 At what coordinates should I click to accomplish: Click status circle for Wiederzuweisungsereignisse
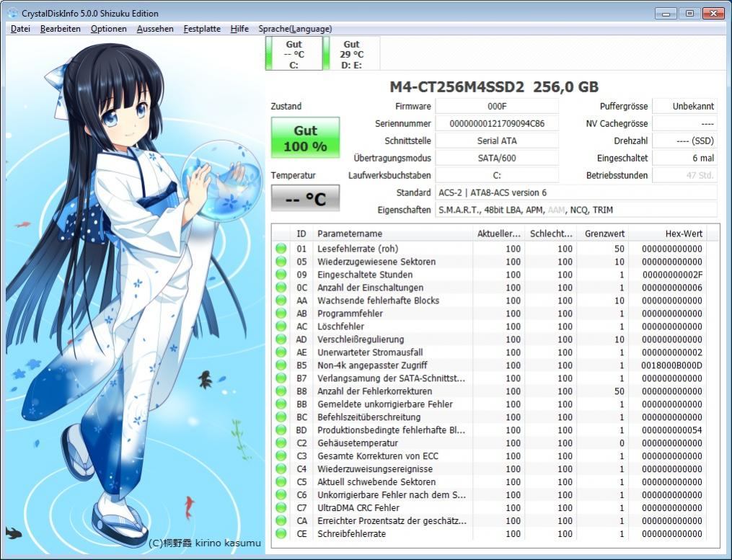(281, 468)
